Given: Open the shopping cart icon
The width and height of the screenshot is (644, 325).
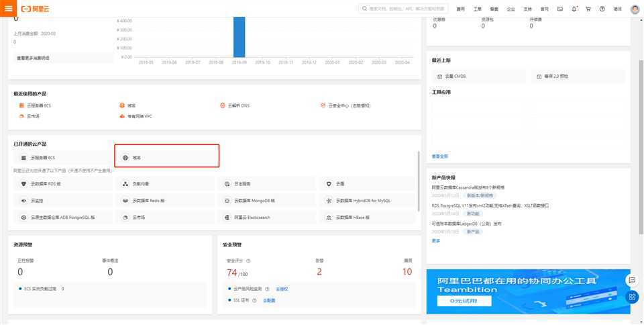Looking at the screenshot, I should point(588,9).
